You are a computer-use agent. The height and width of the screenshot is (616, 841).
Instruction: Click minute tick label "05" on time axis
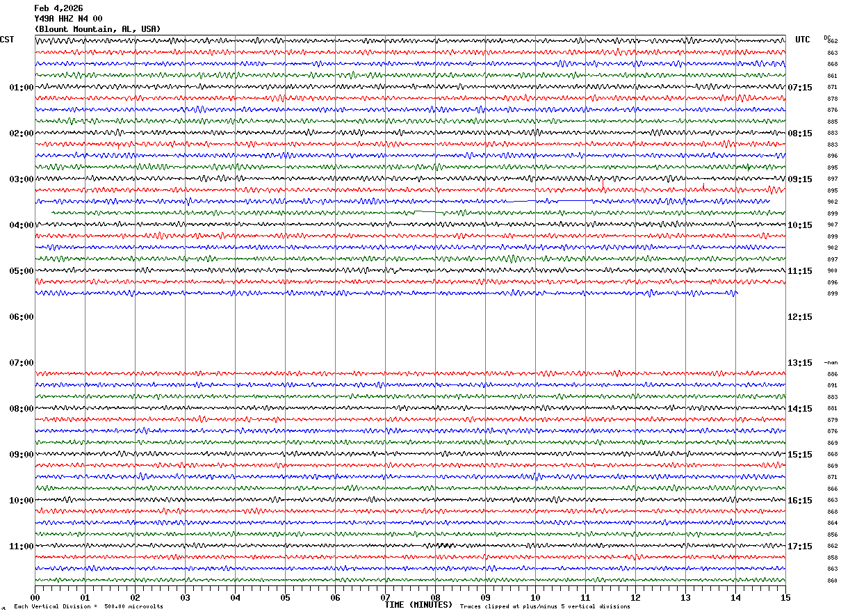(x=285, y=597)
